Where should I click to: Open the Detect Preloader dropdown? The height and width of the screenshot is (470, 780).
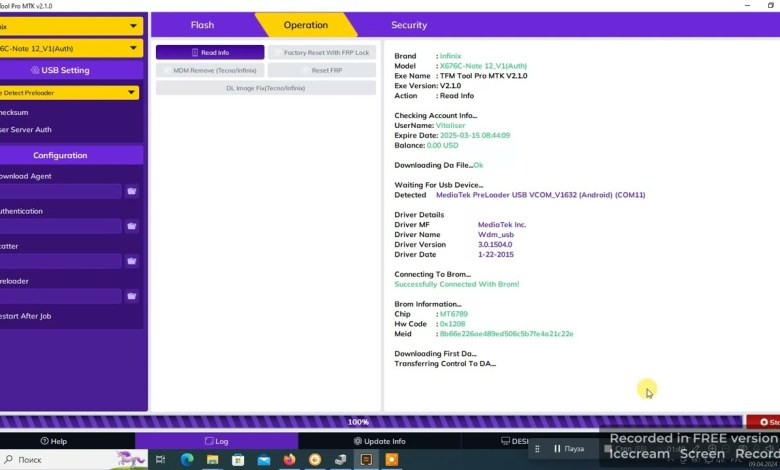69,93
